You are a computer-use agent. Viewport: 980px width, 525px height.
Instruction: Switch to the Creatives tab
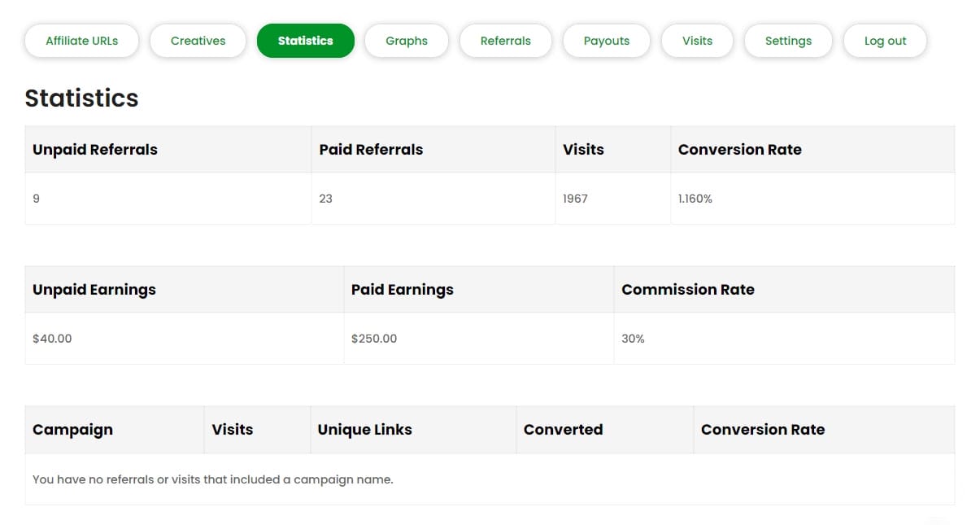click(198, 41)
